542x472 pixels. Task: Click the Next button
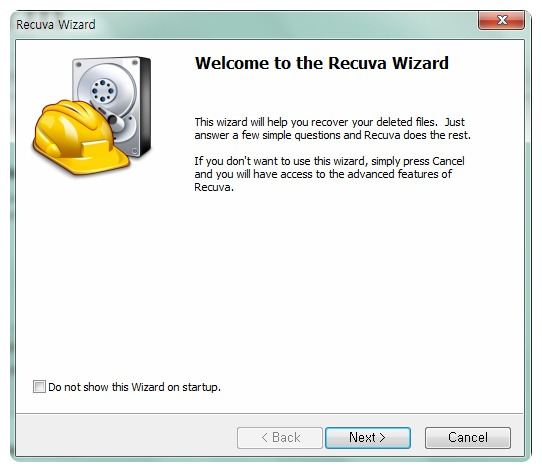pos(368,438)
